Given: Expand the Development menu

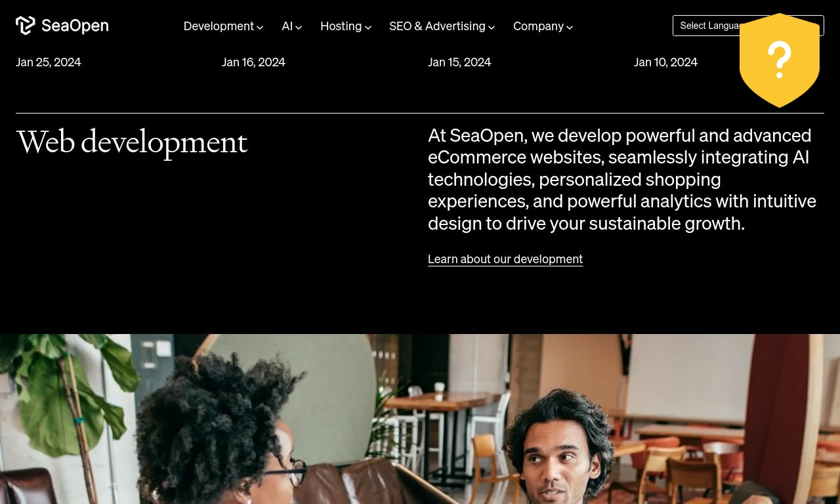Looking at the screenshot, I should point(223,26).
